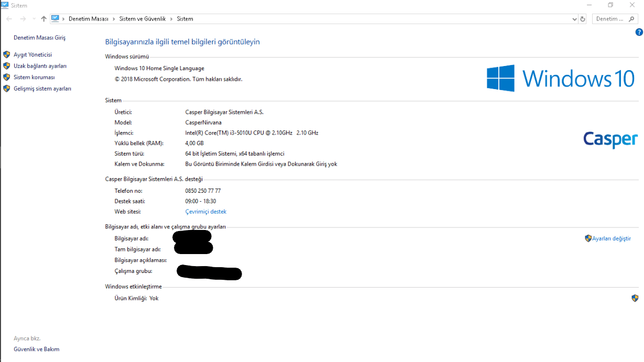Open the address bar history dropdown
This screenshot has height=362, width=644.
[x=575, y=19]
